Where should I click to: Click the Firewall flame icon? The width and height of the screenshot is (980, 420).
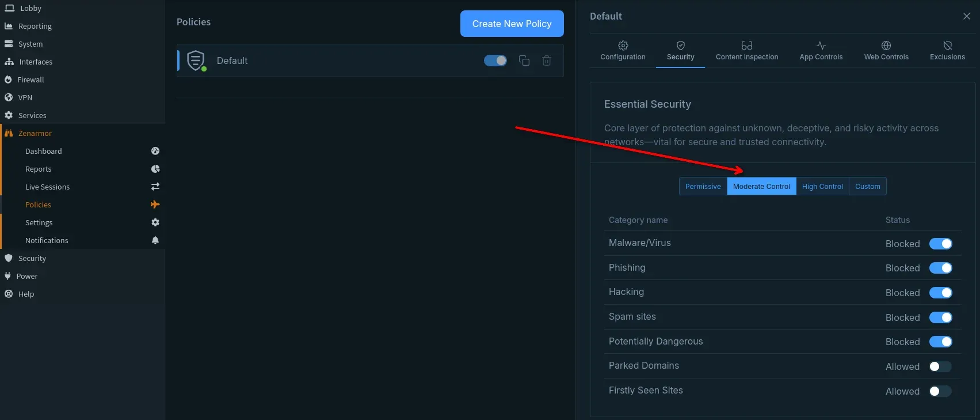(8, 80)
